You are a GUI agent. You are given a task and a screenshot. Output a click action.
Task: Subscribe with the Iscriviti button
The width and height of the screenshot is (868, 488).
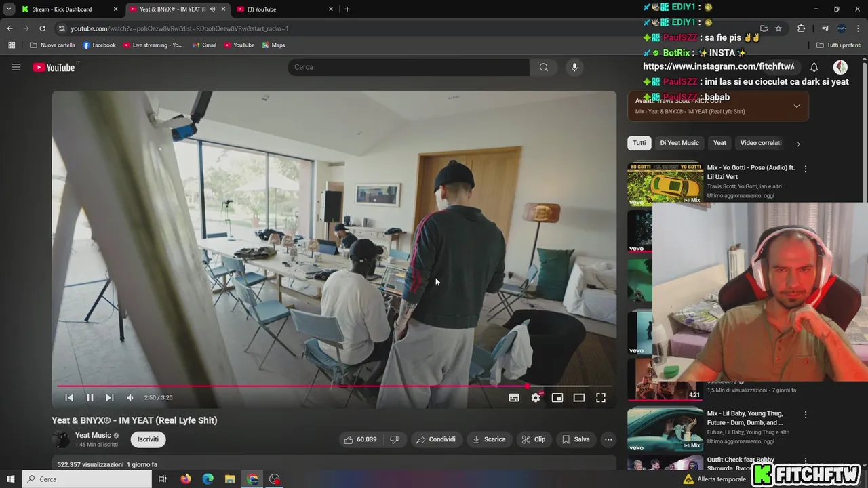click(x=148, y=439)
